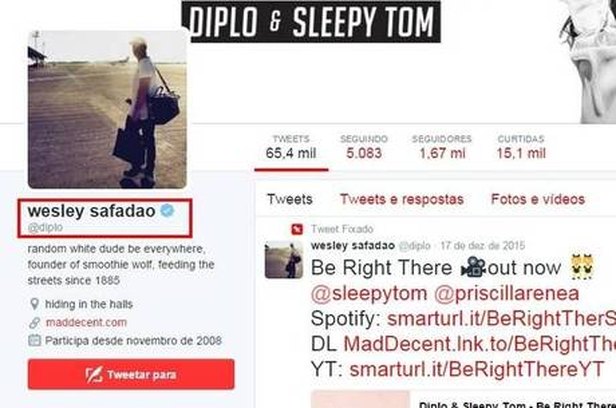Open the Seguindo stat showing 5.083
Viewport: 616px width, 408px height.
click(364, 147)
